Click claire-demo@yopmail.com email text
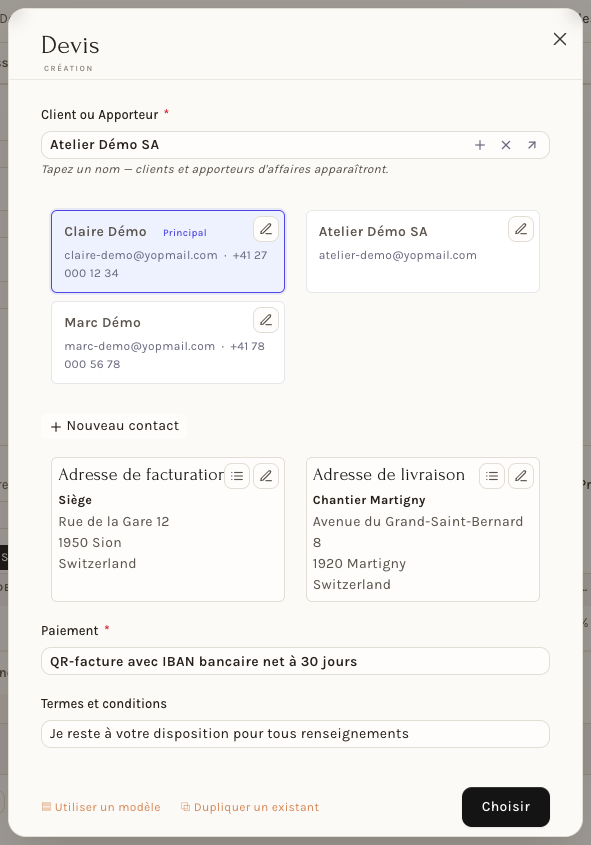591x845 pixels. point(141,255)
